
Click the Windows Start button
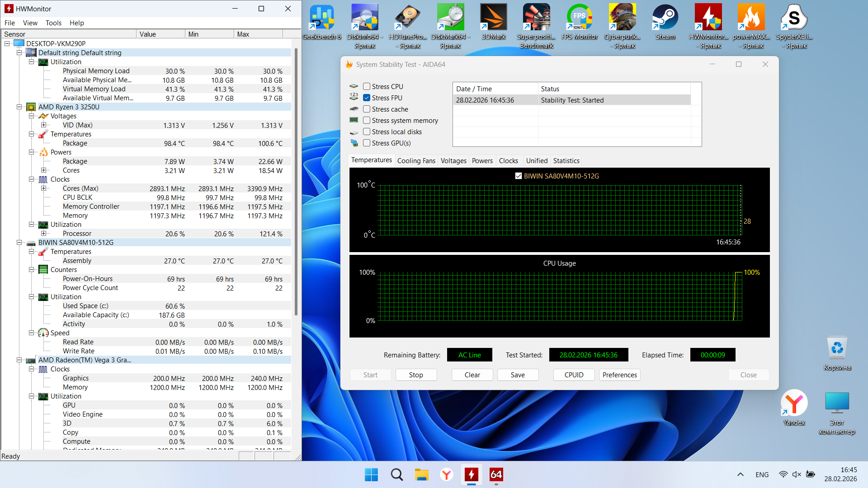(x=371, y=474)
